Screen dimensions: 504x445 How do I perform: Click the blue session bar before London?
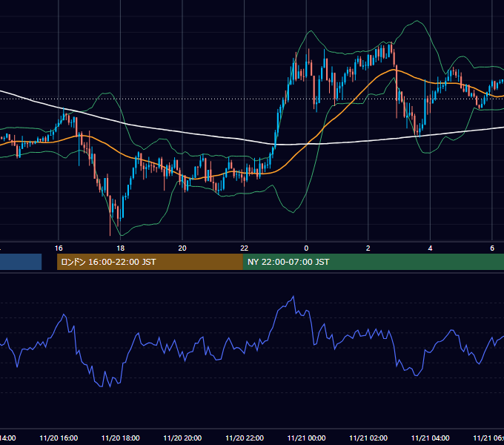click(21, 262)
